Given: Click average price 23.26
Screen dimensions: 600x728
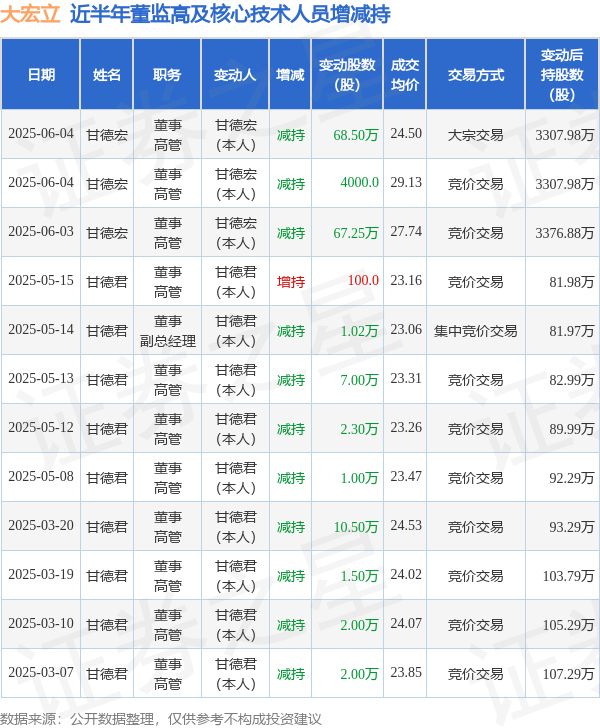Looking at the screenshot, I should [406, 427].
